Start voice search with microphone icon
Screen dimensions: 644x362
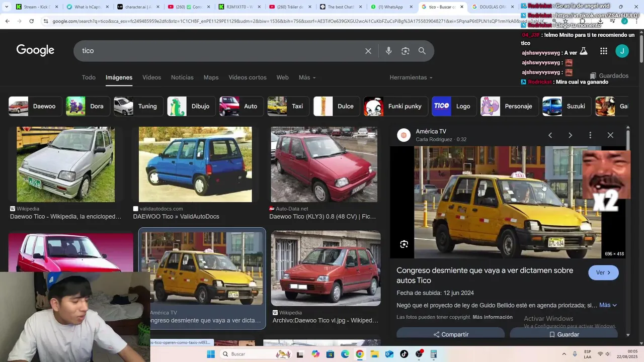pyautogui.click(x=388, y=51)
